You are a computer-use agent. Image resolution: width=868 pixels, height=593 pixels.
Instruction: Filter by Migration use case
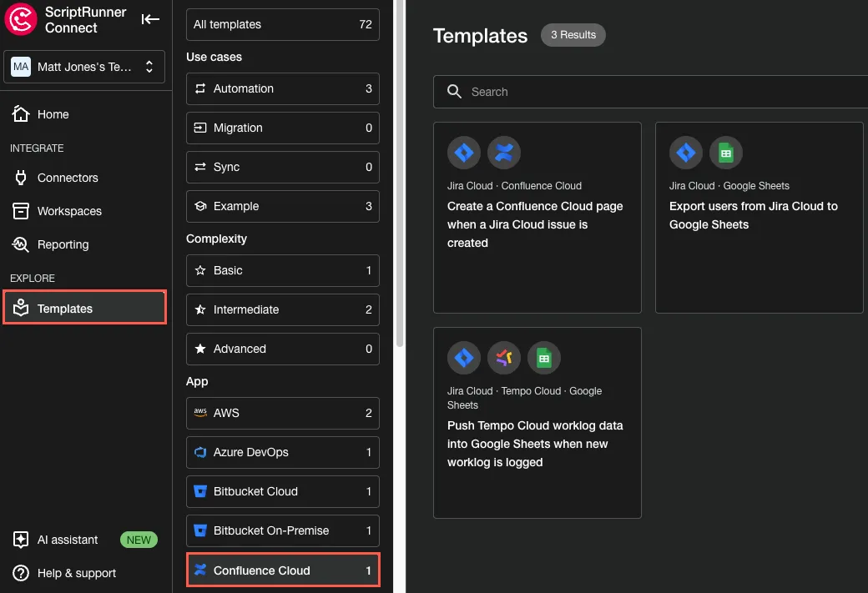tap(283, 128)
